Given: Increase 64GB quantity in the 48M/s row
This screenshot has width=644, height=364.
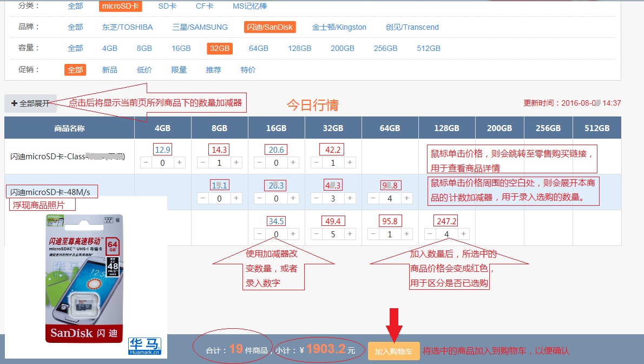Looking at the screenshot, I should (x=406, y=198).
